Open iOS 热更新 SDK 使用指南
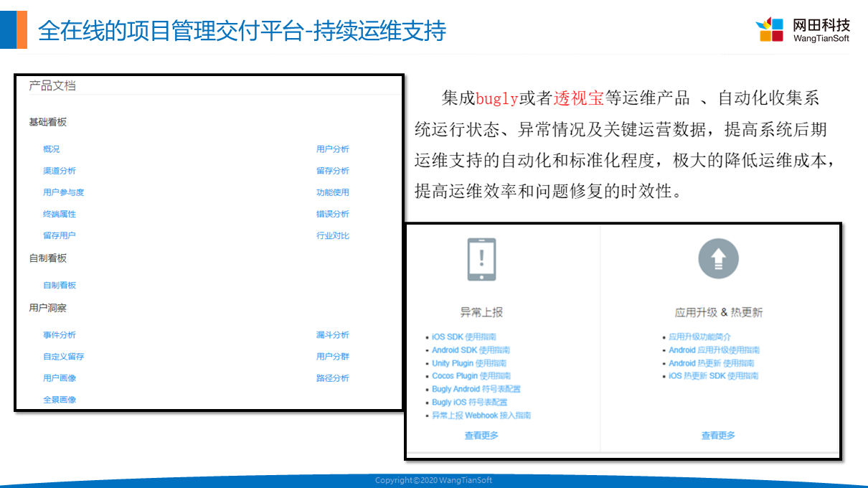This screenshot has width=868, height=488. click(x=713, y=376)
